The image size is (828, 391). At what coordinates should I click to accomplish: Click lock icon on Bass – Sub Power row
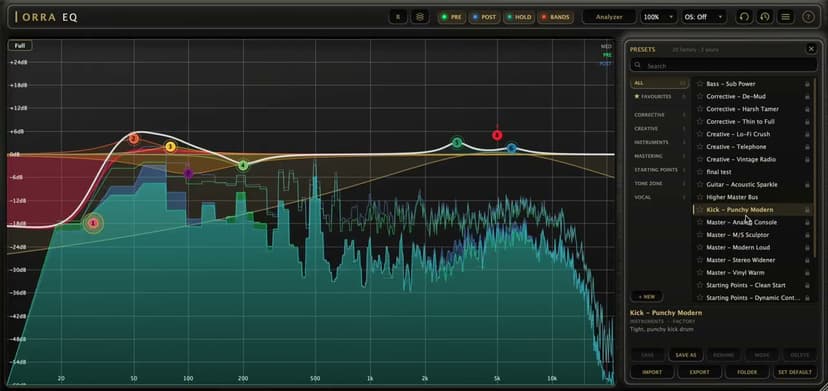click(x=807, y=83)
